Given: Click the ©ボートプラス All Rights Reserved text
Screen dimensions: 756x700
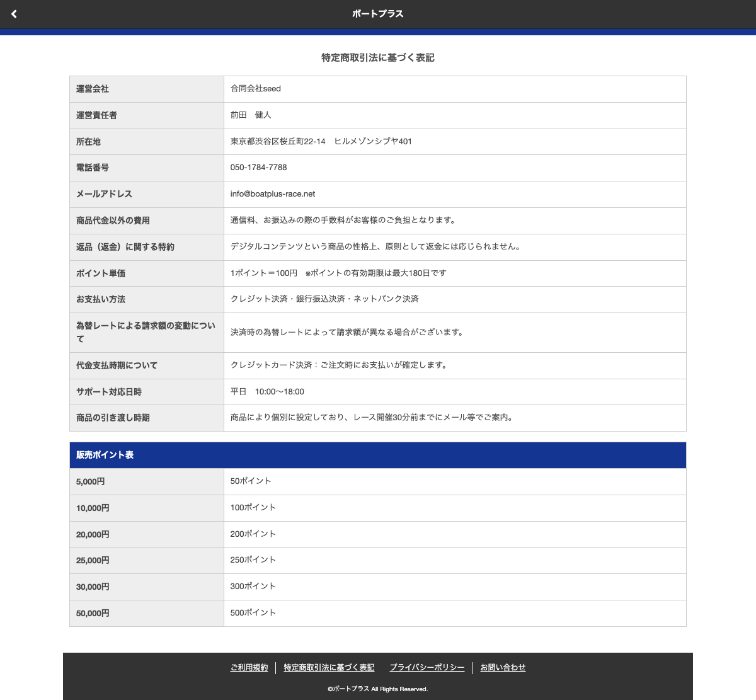Looking at the screenshot, I should click(x=378, y=689).
